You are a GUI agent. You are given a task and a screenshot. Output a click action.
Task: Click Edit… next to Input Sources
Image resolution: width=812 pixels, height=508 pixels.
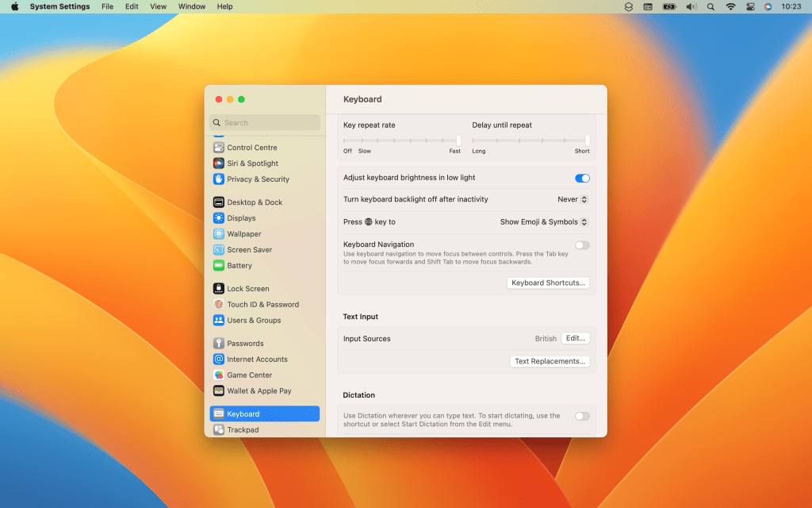pos(576,338)
